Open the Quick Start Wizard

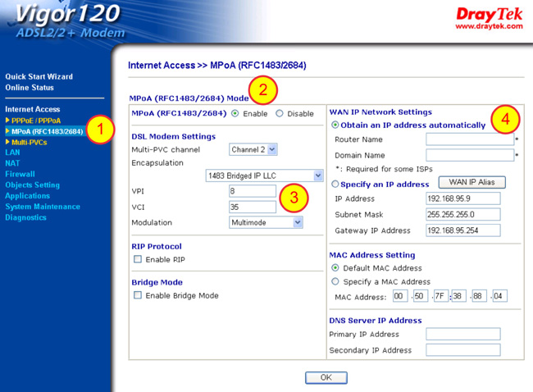[39, 76]
